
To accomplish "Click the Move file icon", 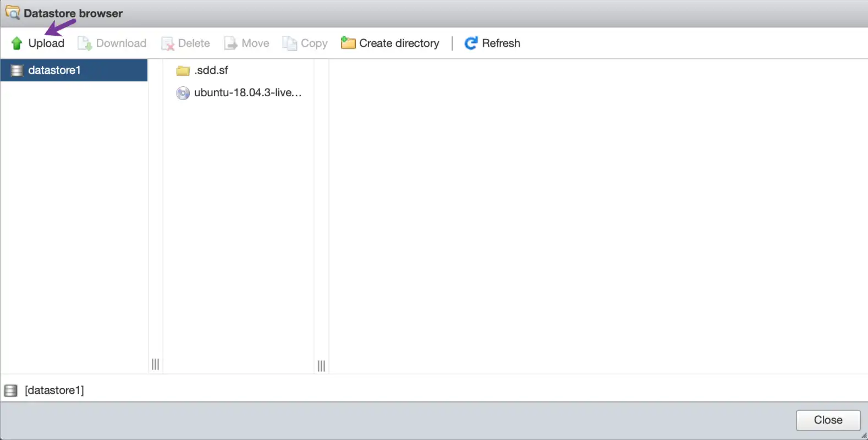I will (230, 43).
